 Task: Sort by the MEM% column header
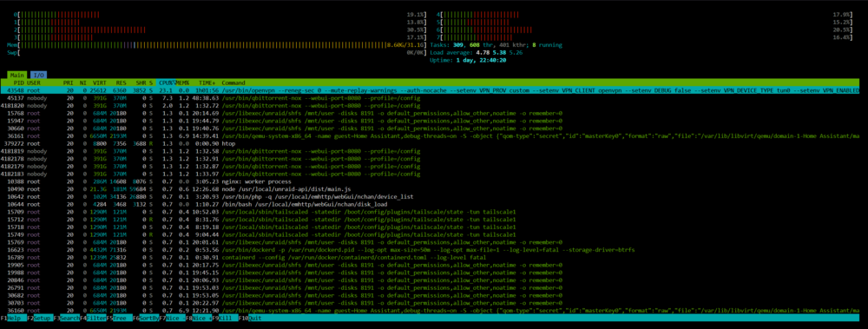pos(182,82)
